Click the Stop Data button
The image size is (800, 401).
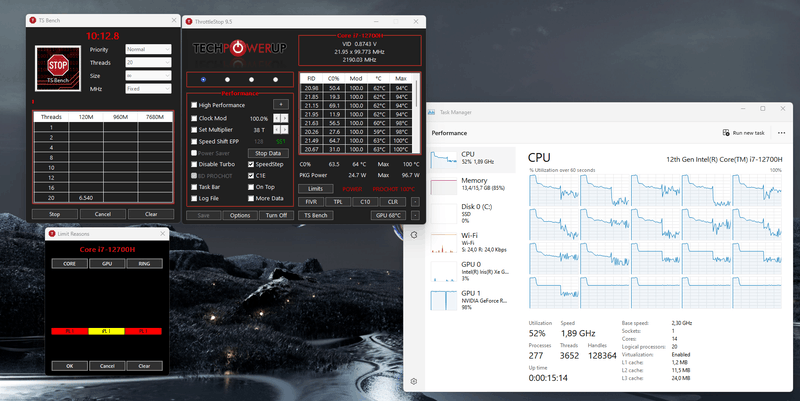point(268,153)
